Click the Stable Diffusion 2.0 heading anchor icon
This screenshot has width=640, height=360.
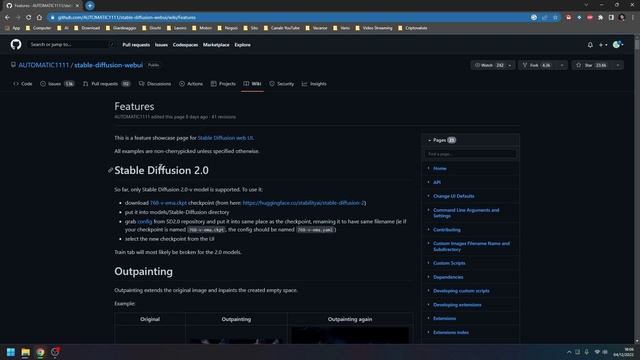(110, 170)
